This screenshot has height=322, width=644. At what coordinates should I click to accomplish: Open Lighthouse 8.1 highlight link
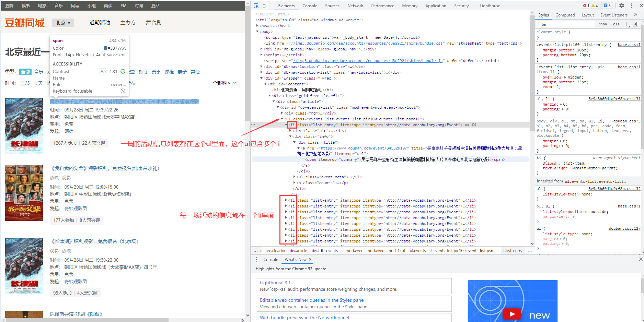(x=275, y=283)
